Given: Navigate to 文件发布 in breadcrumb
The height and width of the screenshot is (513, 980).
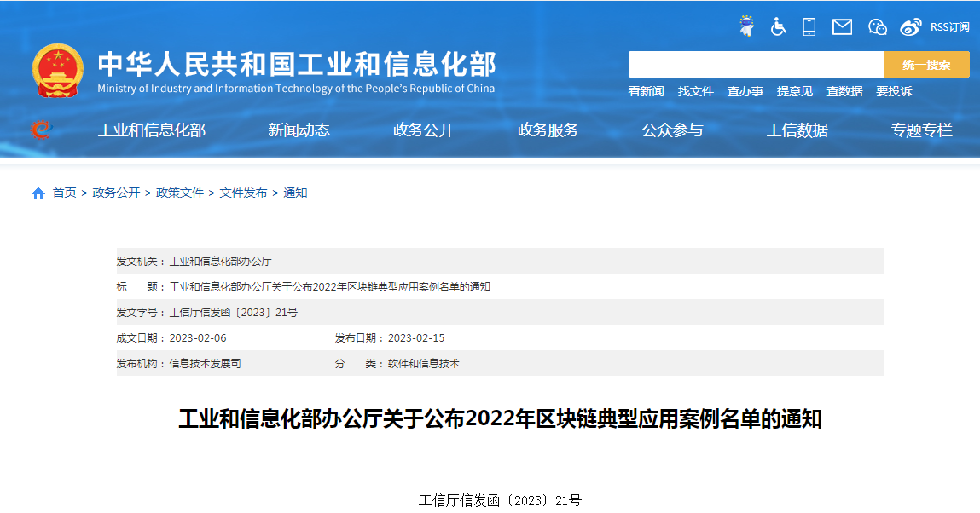Looking at the screenshot, I should [x=243, y=193].
